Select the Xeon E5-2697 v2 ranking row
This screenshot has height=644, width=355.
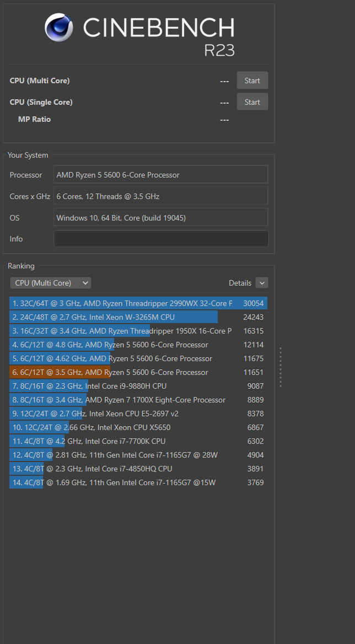(x=138, y=414)
